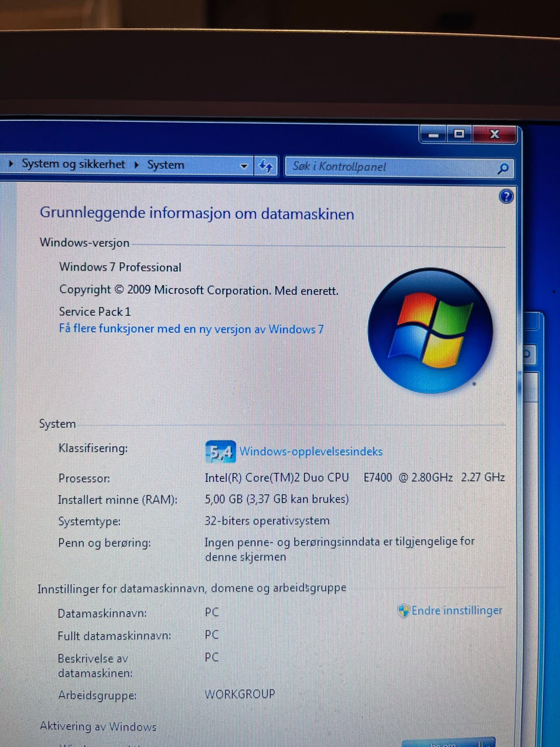Viewport: 560px width, 747px height.
Task: Click the Installert minne (RAM) label
Action: pyautogui.click(x=117, y=500)
